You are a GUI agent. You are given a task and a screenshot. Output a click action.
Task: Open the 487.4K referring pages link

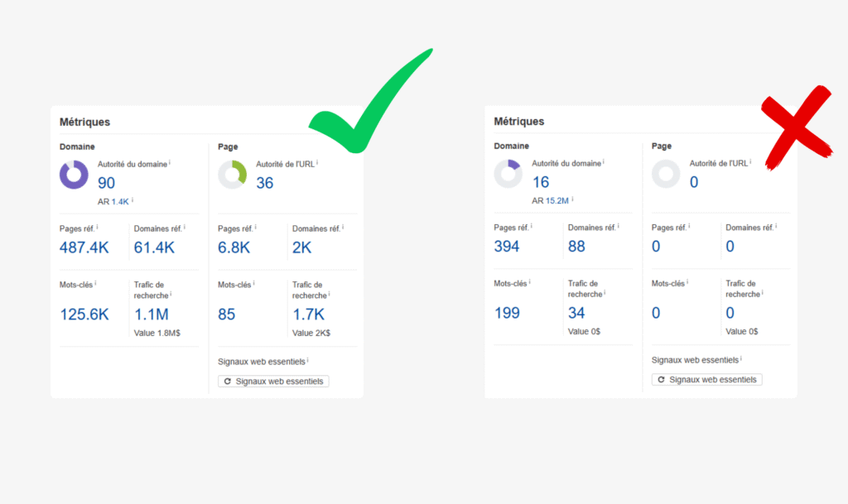(84, 247)
